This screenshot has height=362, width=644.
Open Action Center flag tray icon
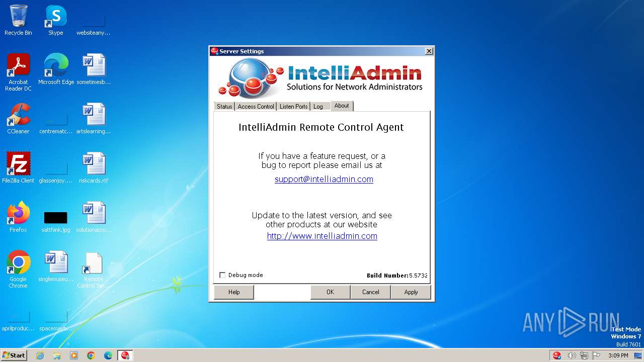(596, 355)
